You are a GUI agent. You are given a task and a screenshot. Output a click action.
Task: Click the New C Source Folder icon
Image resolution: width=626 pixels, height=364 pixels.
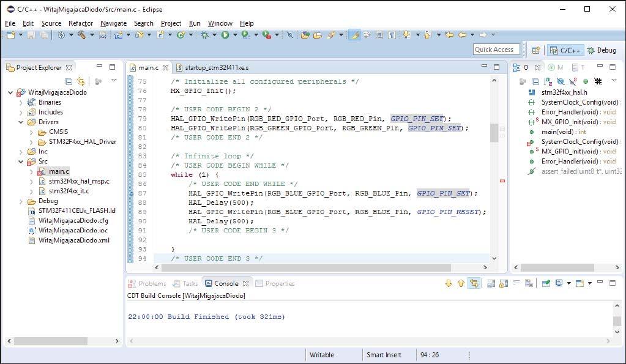[x=140, y=35]
